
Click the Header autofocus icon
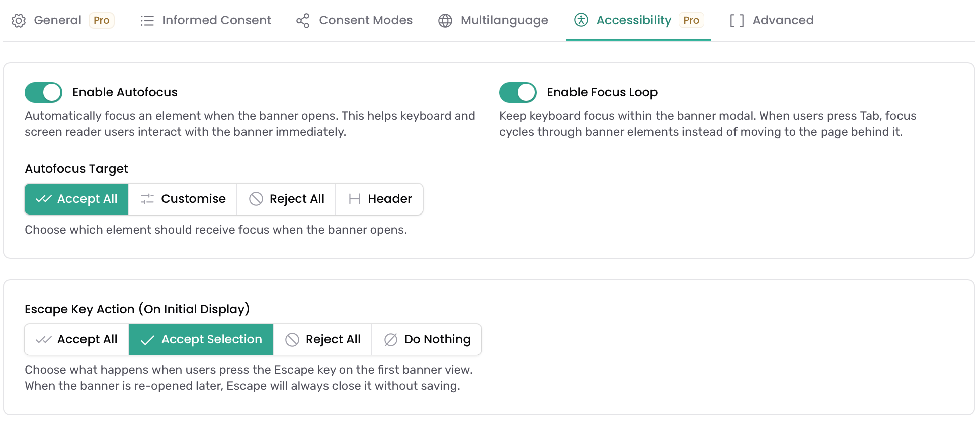355,199
